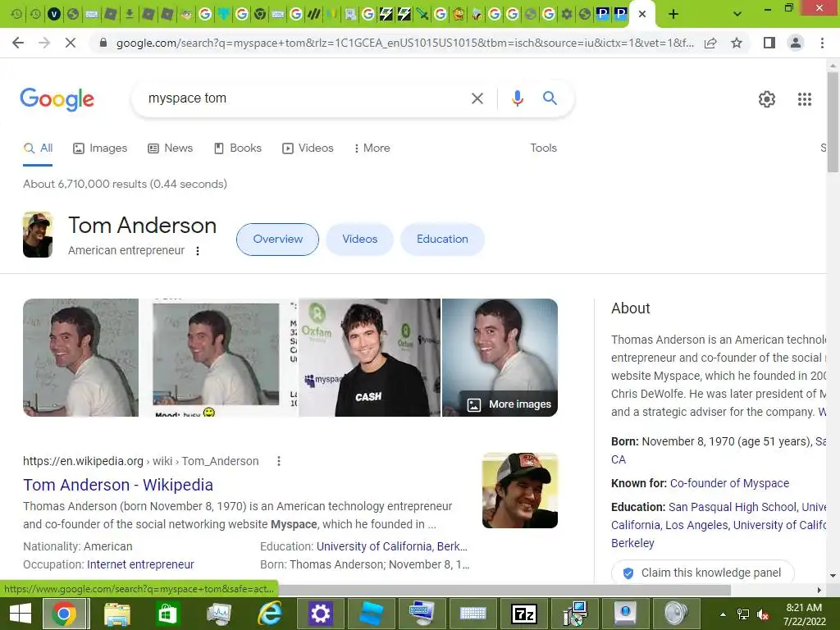Click muted volume tray icon
Viewport: 840px width, 630px height.
(763, 614)
